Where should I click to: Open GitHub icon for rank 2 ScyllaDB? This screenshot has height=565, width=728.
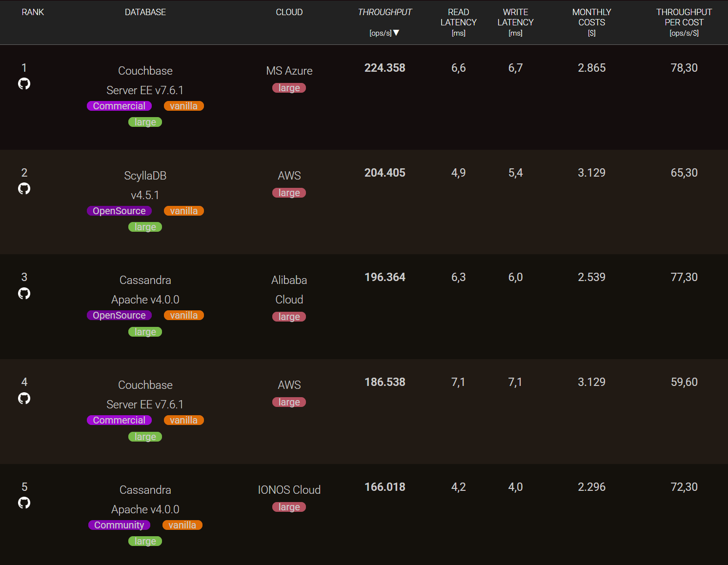click(24, 188)
